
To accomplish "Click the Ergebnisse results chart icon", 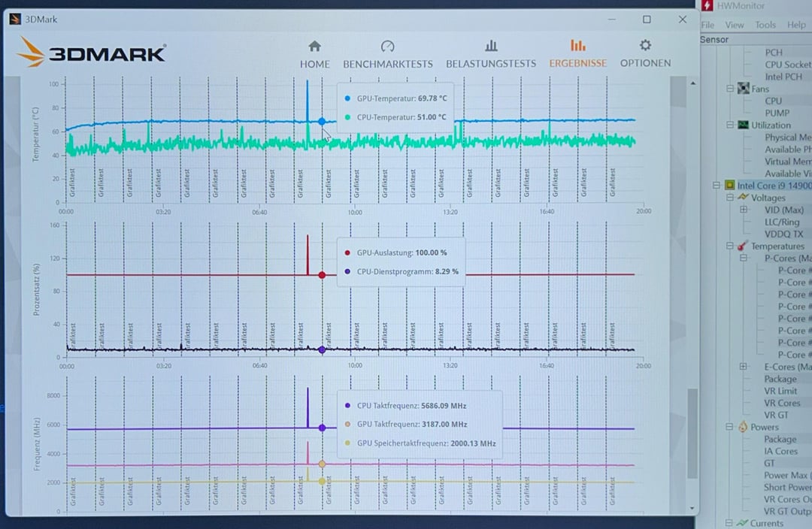I will pos(577,47).
